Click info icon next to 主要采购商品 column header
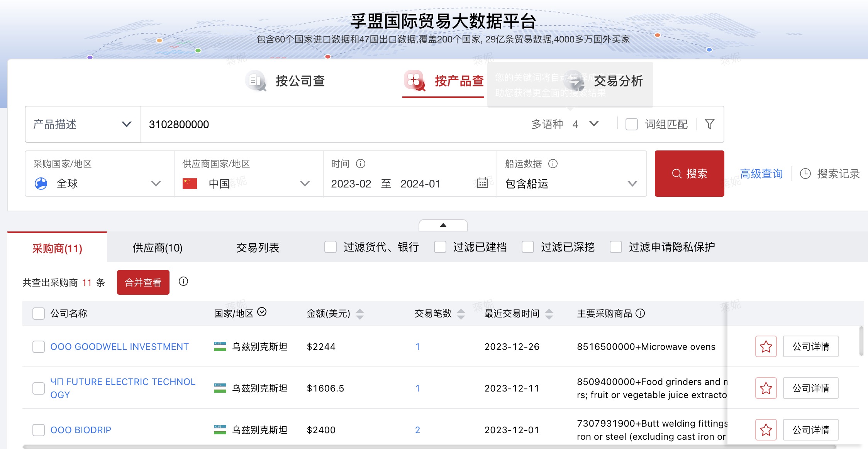 [x=641, y=314]
